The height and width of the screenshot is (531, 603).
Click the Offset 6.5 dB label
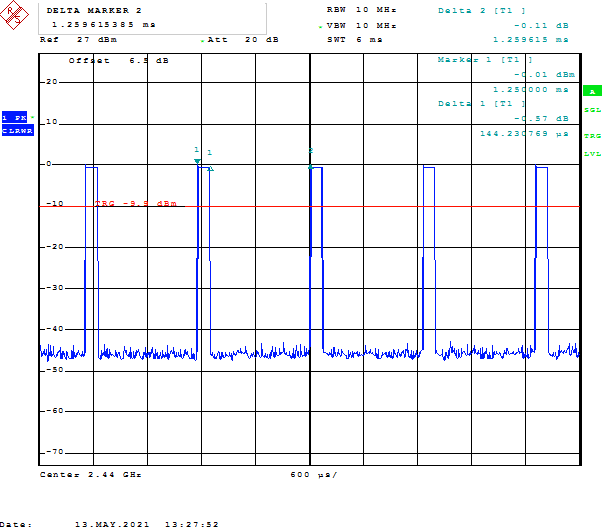[x=118, y=61]
